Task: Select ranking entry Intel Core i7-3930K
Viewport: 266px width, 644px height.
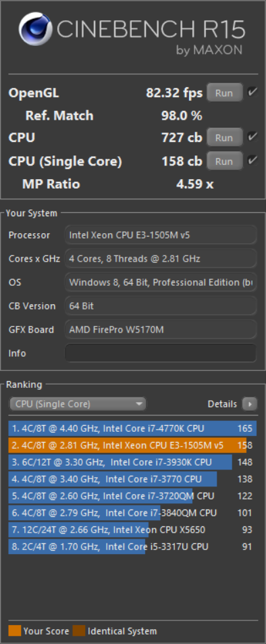Action: click(132, 462)
